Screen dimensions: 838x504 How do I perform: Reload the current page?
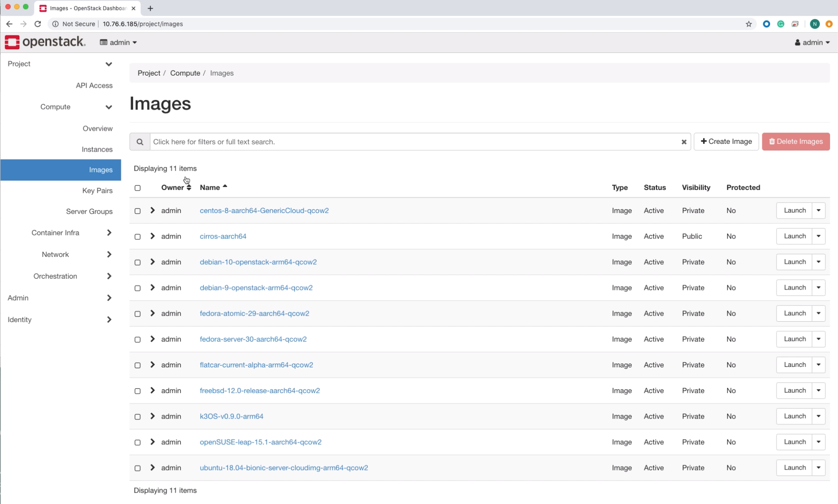tap(38, 24)
